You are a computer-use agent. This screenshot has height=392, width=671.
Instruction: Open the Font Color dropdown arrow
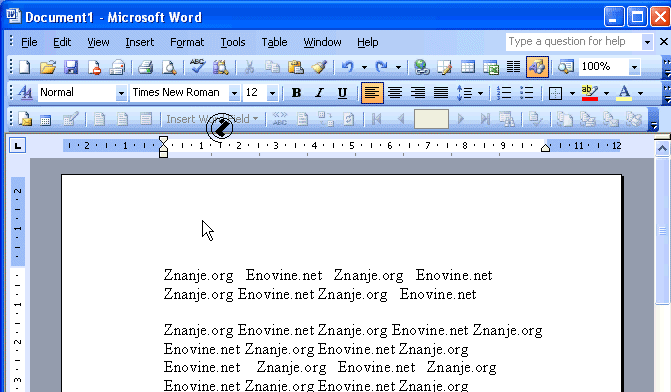640,93
